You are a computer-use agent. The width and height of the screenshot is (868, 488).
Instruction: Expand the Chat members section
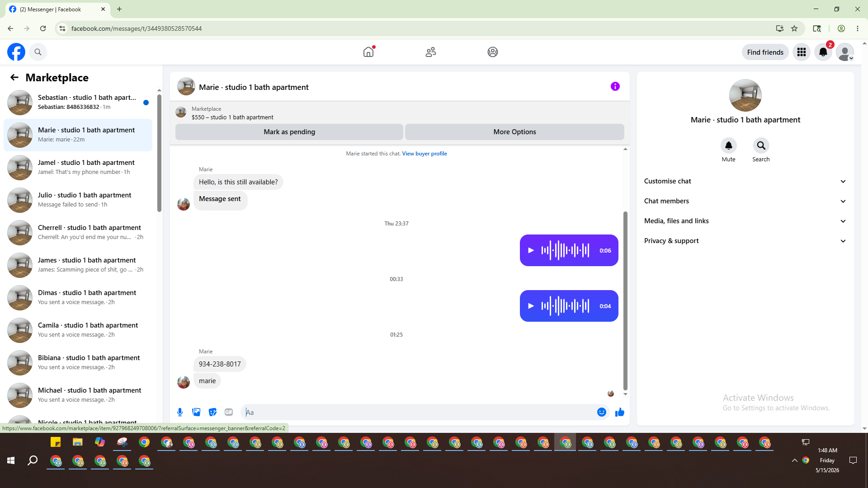coord(745,201)
